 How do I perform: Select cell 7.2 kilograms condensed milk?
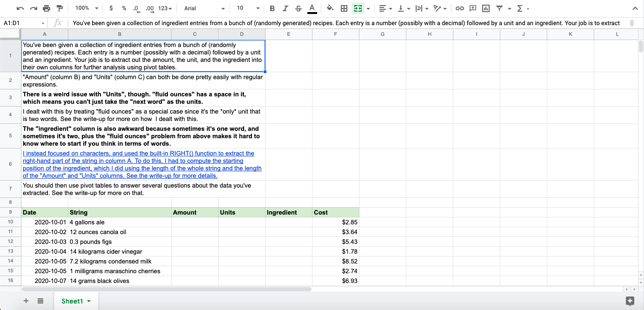pyautogui.click(x=120, y=261)
